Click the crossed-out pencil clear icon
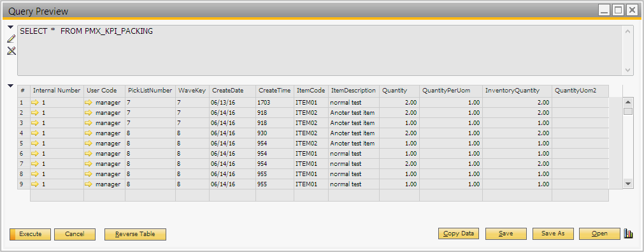The height and width of the screenshot is (252, 644). (11, 51)
